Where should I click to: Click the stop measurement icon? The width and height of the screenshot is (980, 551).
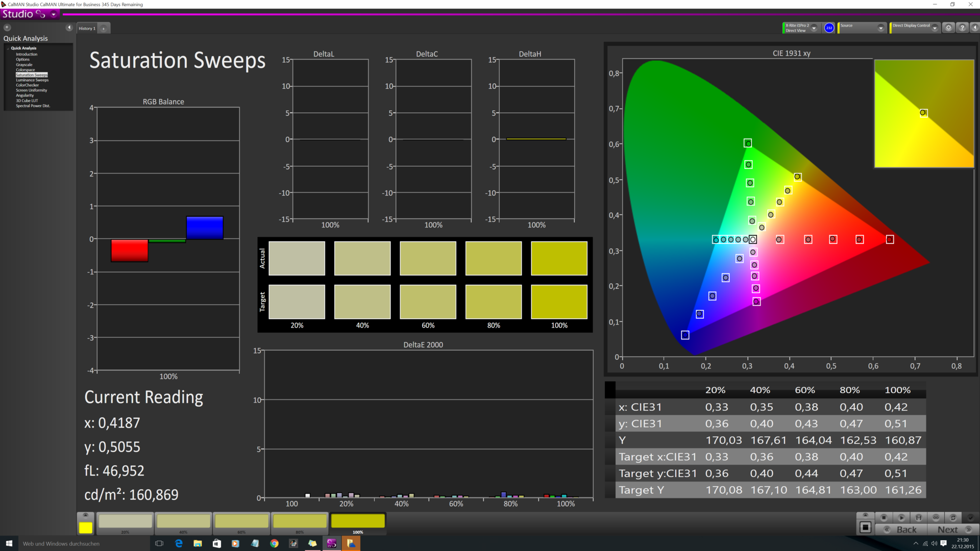coord(884,517)
